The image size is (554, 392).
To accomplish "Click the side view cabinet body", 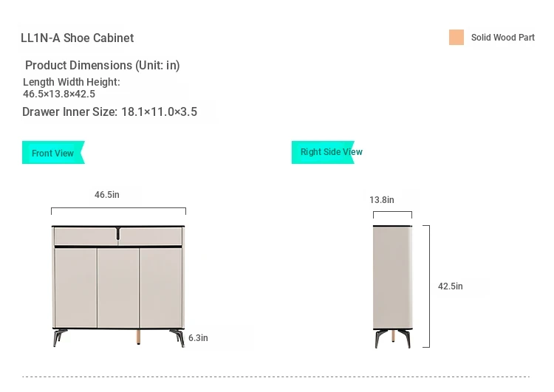I will (x=392, y=278).
